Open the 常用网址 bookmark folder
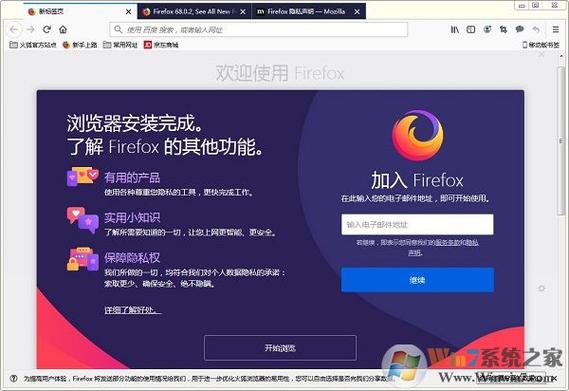Viewport: 569px width, 391px height. [120, 45]
